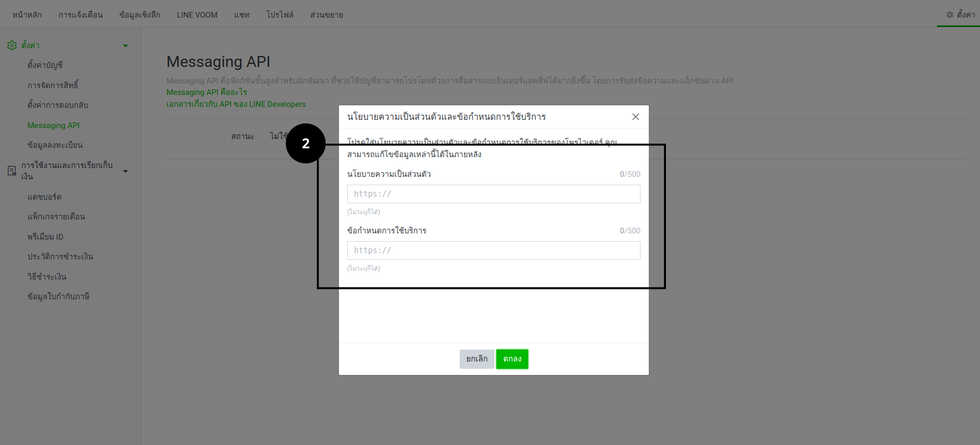Open วิธีชำระเงิน in sidebar
The image size is (980, 445).
47,277
